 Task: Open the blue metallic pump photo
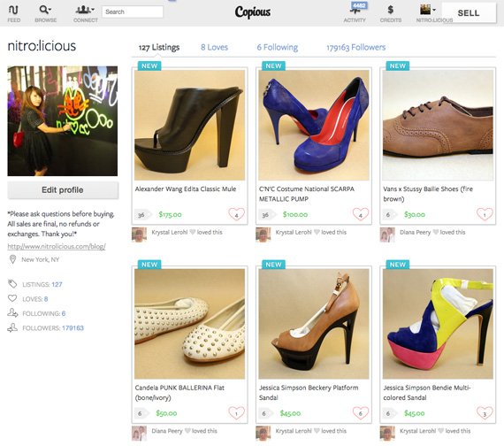pyautogui.click(x=314, y=125)
